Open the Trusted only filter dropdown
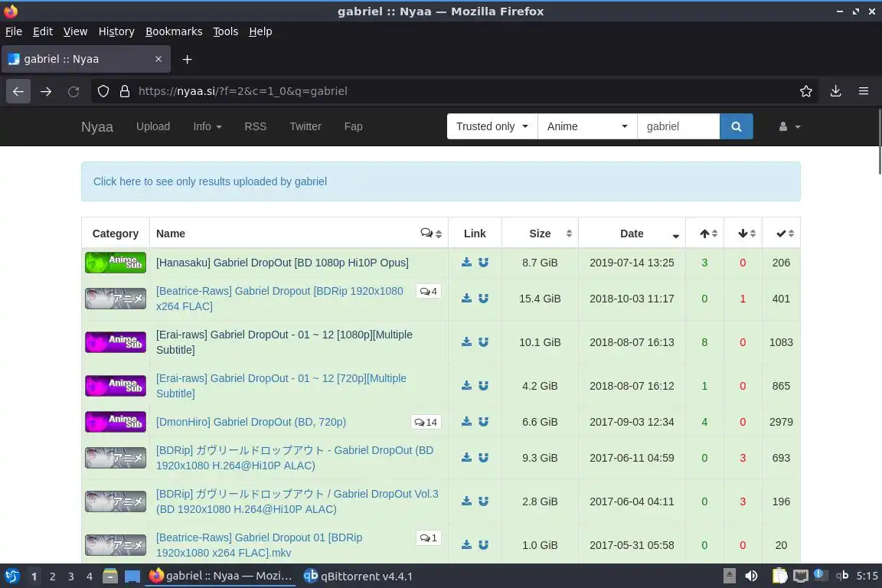This screenshot has height=588, width=882. pyautogui.click(x=492, y=126)
